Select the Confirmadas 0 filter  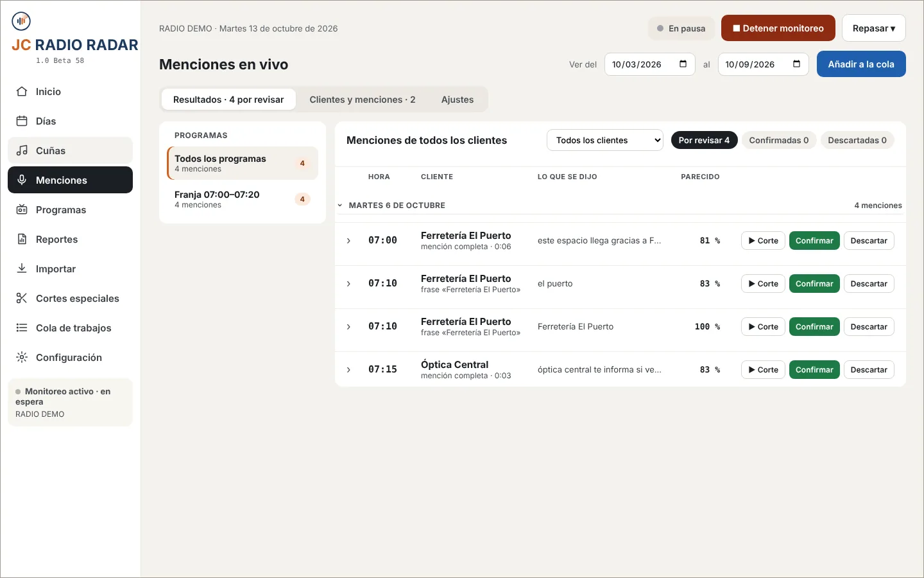pos(779,140)
